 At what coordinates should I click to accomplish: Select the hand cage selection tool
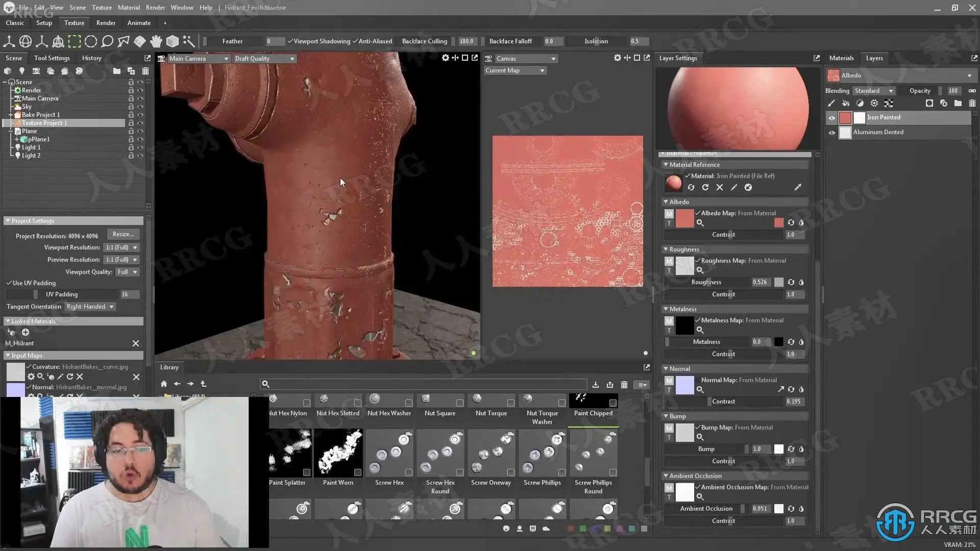coord(156,41)
